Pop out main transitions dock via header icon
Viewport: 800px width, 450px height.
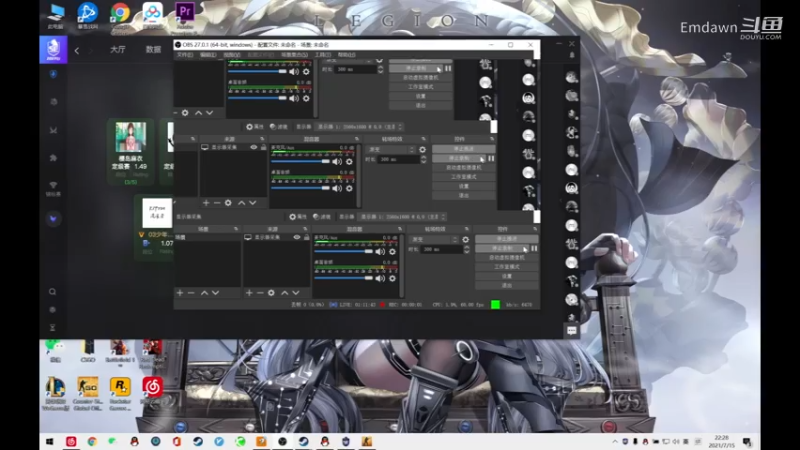(466, 229)
